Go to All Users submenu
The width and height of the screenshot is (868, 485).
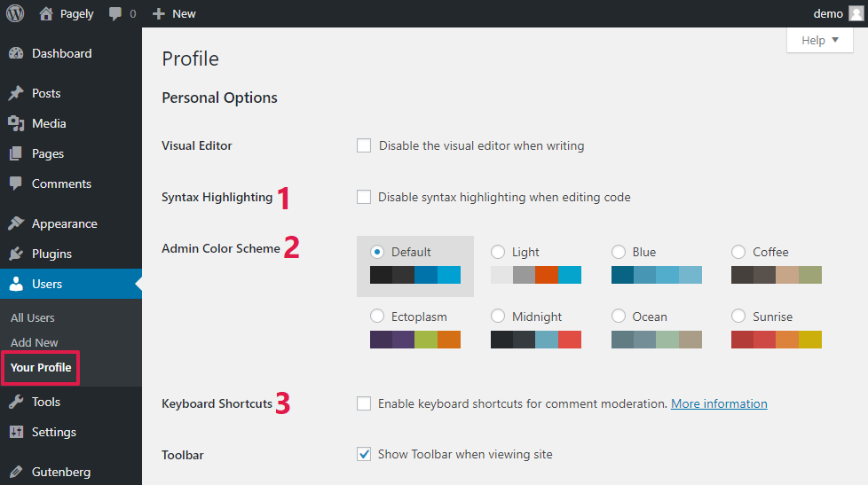[x=33, y=317]
